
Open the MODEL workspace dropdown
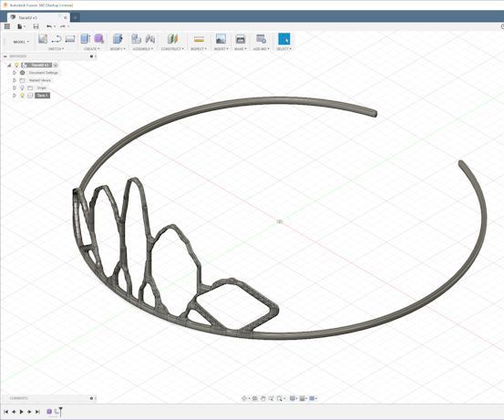(x=21, y=42)
